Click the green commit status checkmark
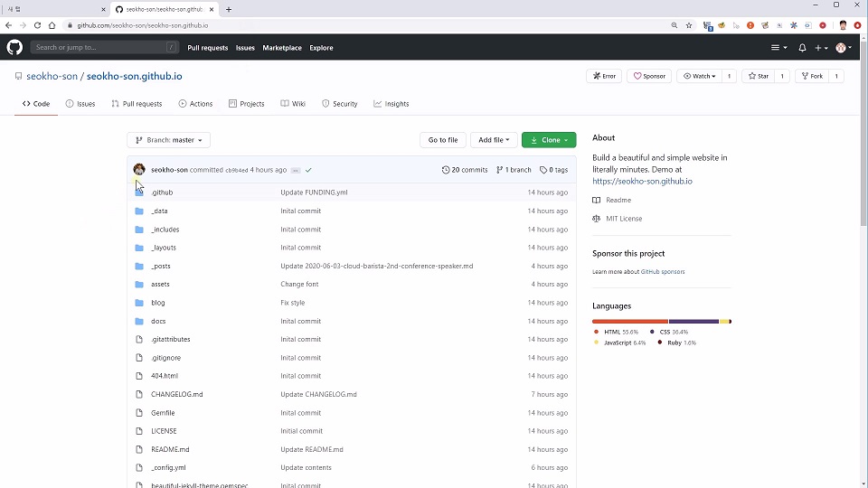The image size is (868, 488). tap(308, 170)
